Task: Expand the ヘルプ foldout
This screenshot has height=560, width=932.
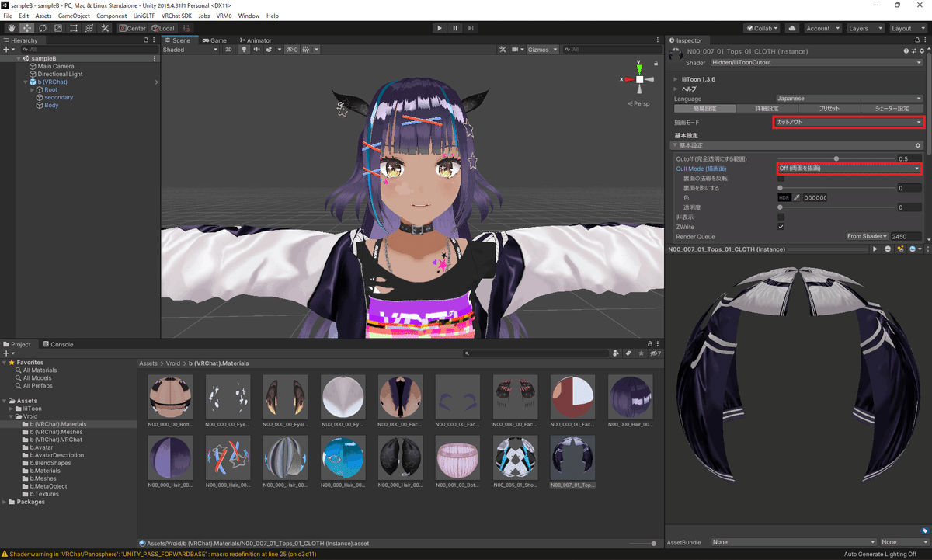Action: [676, 89]
